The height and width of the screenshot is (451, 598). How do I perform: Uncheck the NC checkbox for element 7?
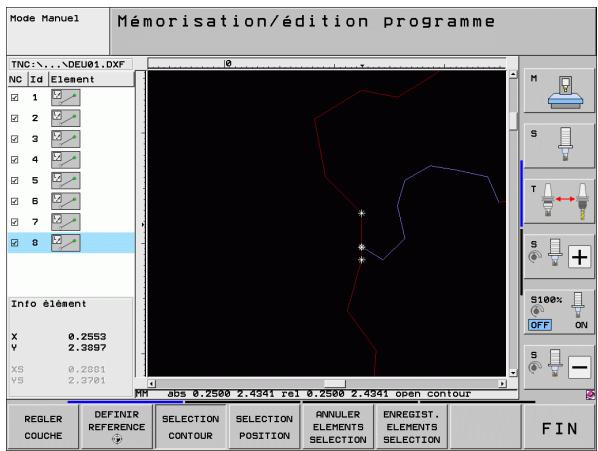pyautogui.click(x=14, y=222)
